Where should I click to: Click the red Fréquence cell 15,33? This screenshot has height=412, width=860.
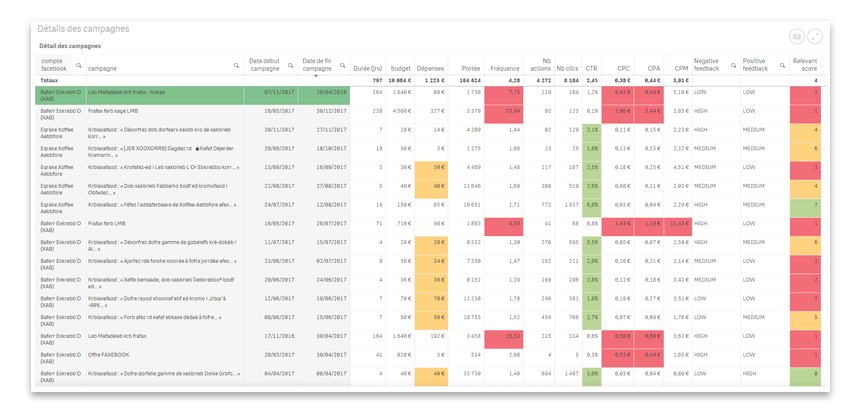[503, 339]
